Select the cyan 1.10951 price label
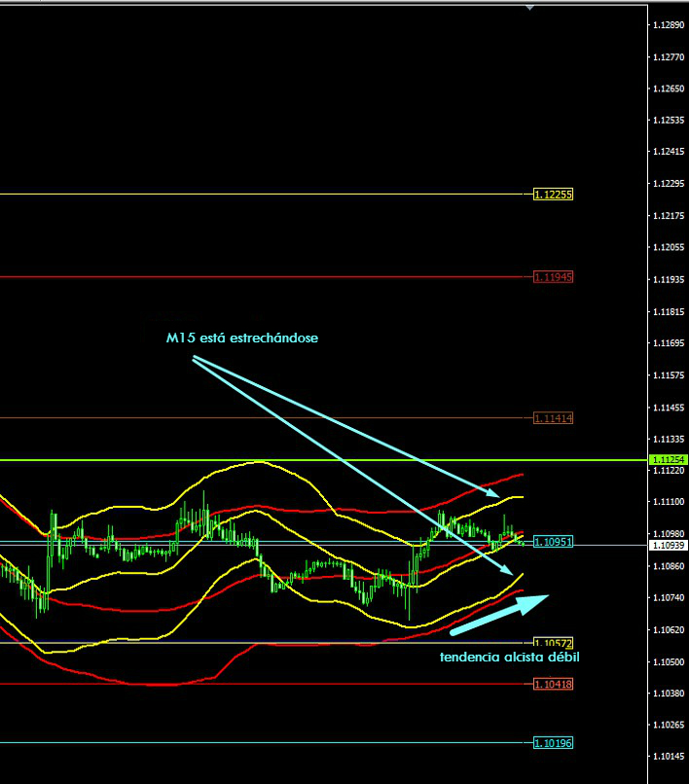This screenshot has width=689, height=784. [553, 542]
